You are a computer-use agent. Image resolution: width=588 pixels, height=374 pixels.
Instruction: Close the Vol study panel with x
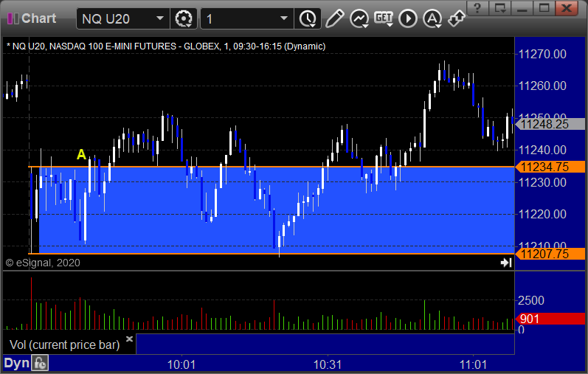coord(129,339)
